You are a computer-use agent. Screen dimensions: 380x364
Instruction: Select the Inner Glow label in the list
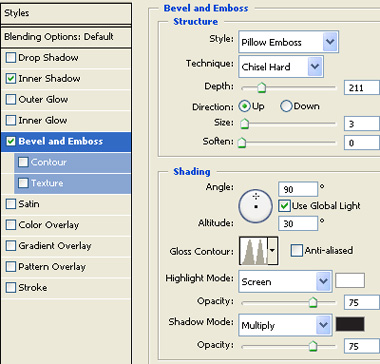point(43,120)
